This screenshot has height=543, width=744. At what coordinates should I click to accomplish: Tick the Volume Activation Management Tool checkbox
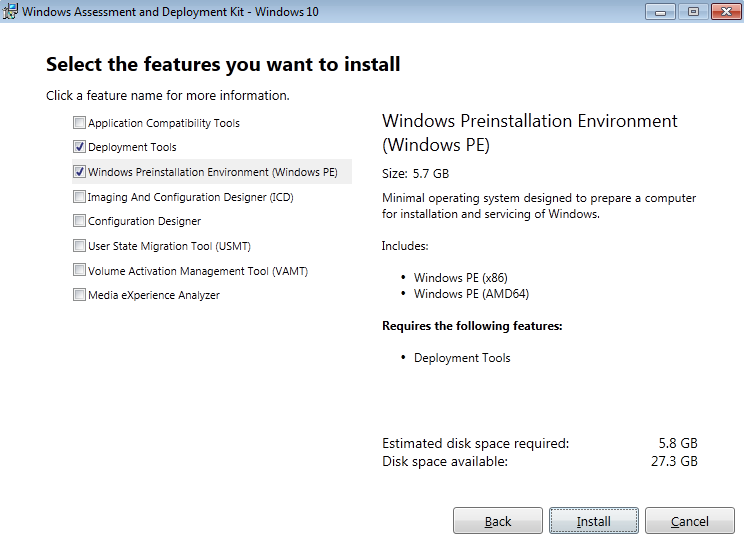click(x=79, y=270)
